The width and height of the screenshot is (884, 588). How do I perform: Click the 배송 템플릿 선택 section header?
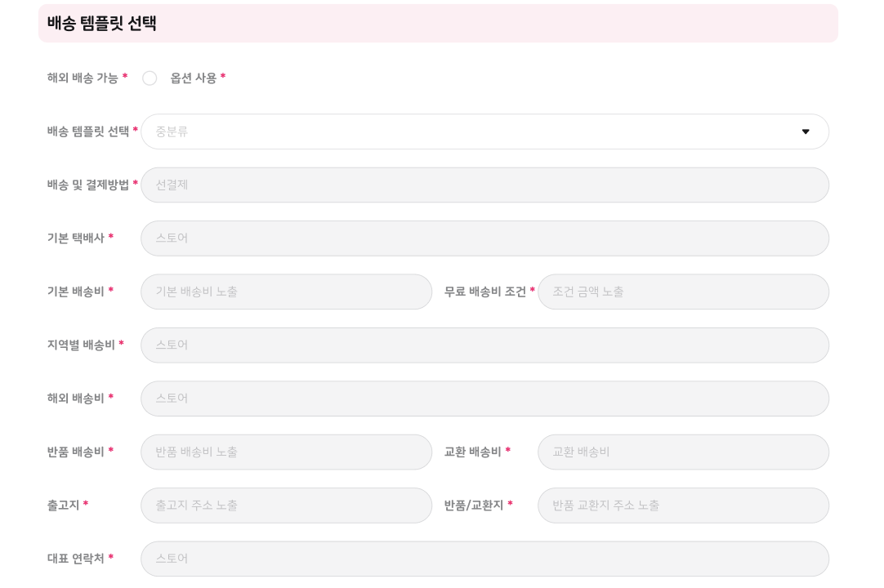(102, 24)
